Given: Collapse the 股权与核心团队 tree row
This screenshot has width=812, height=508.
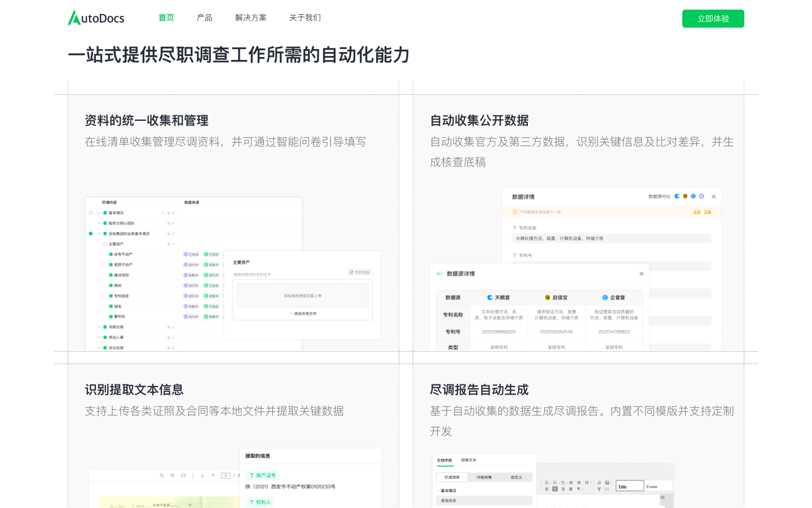Looking at the screenshot, I should click(x=99, y=224).
